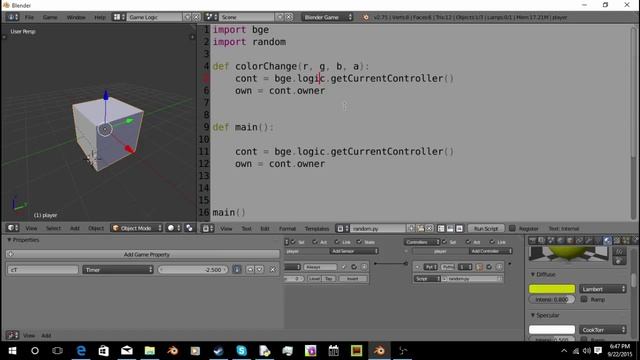Screen dimensions: 640x360
Task: Open Microsoft Edge from the taskbar
Action: 81,350
